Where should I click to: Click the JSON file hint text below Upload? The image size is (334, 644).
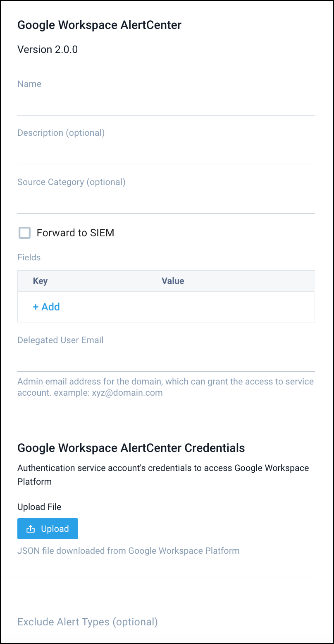[x=128, y=550]
